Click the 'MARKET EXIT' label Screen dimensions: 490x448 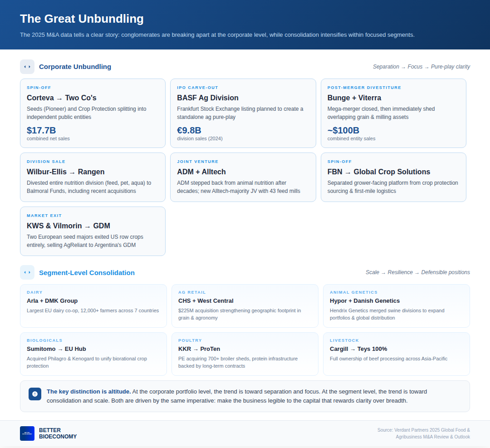(44, 216)
